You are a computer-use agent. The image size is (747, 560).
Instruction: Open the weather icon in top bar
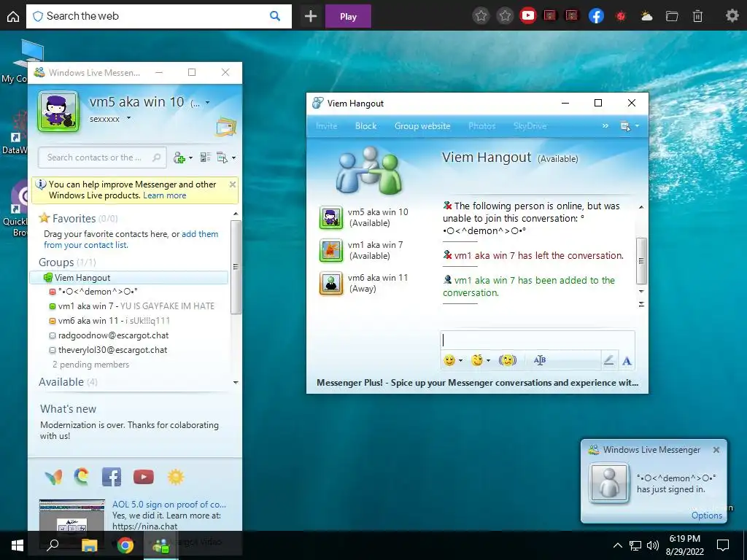click(x=646, y=16)
